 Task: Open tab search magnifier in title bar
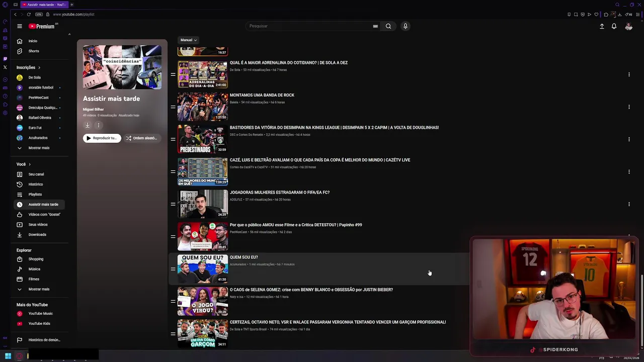[617, 5]
